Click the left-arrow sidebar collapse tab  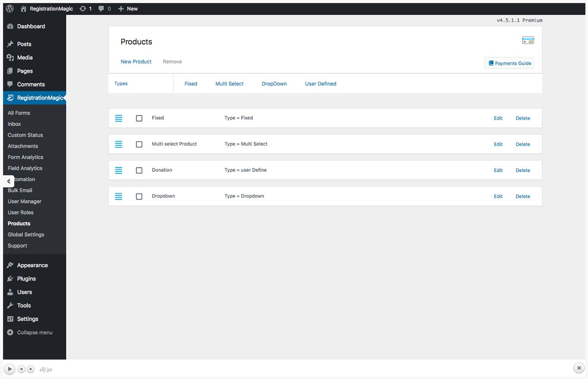pyautogui.click(x=9, y=181)
